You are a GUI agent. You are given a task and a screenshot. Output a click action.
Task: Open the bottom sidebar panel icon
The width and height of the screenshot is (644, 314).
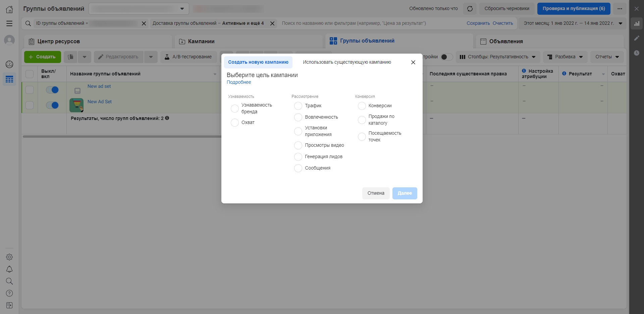[x=9, y=305]
